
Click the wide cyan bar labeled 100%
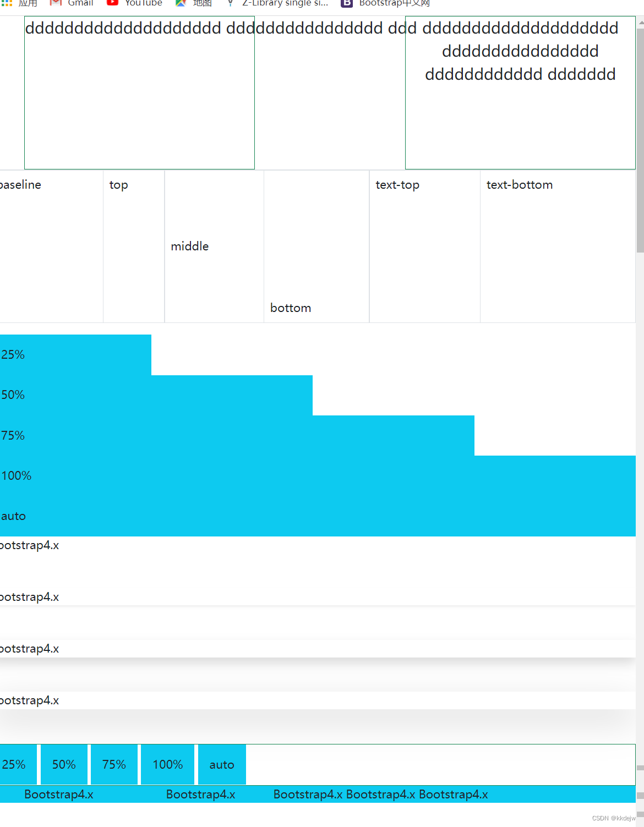[318, 475]
